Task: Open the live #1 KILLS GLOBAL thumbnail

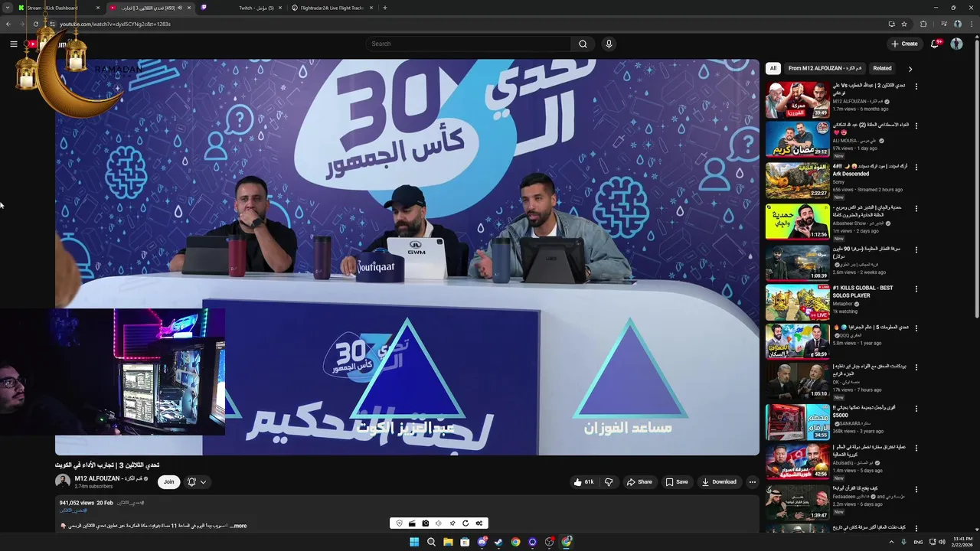Action: coord(797,302)
